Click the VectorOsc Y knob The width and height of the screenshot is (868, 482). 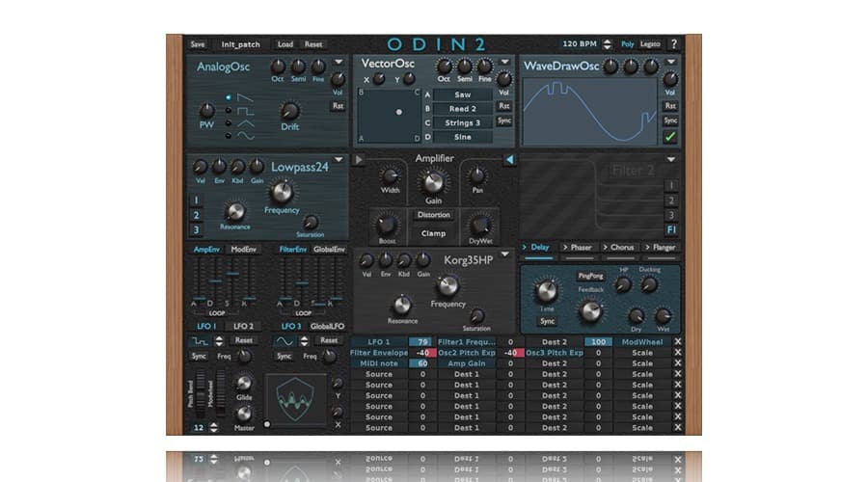[x=409, y=79]
